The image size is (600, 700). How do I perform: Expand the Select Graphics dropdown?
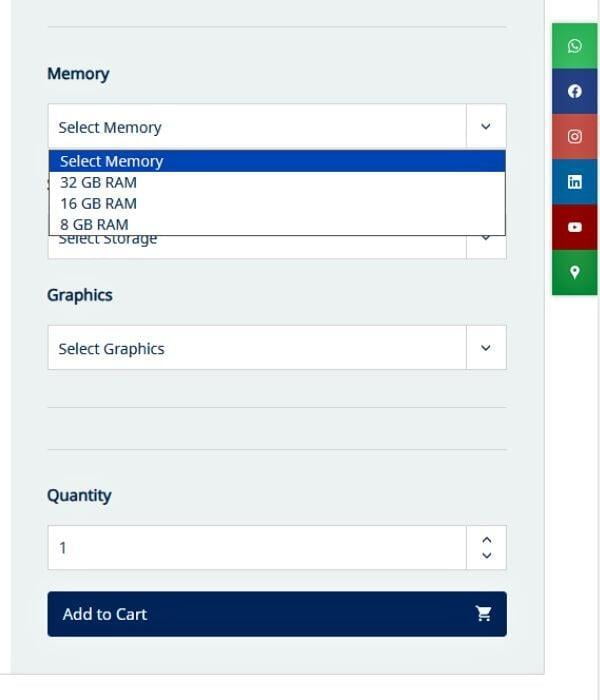(486, 348)
